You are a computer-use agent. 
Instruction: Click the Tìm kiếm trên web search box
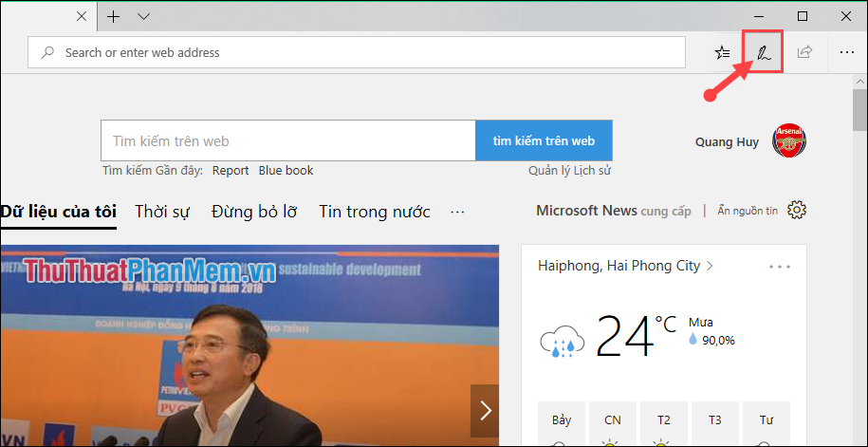[x=287, y=140]
